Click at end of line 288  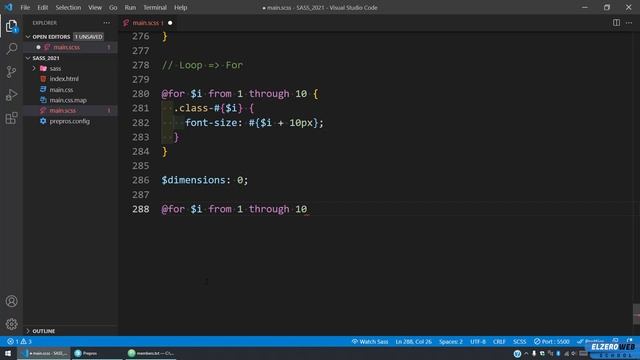coord(308,209)
